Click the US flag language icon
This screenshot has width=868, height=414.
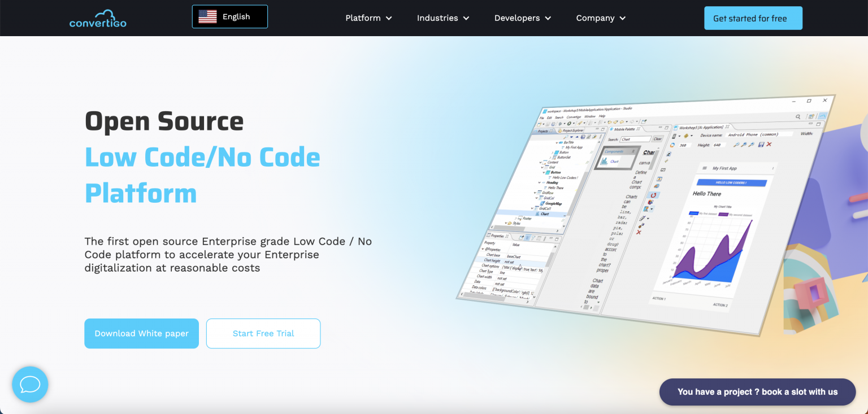tap(207, 16)
